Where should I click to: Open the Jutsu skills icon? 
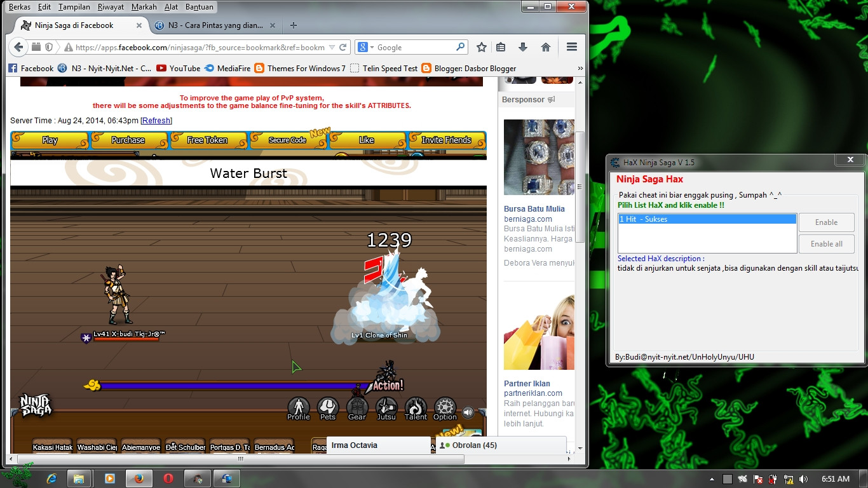point(386,409)
